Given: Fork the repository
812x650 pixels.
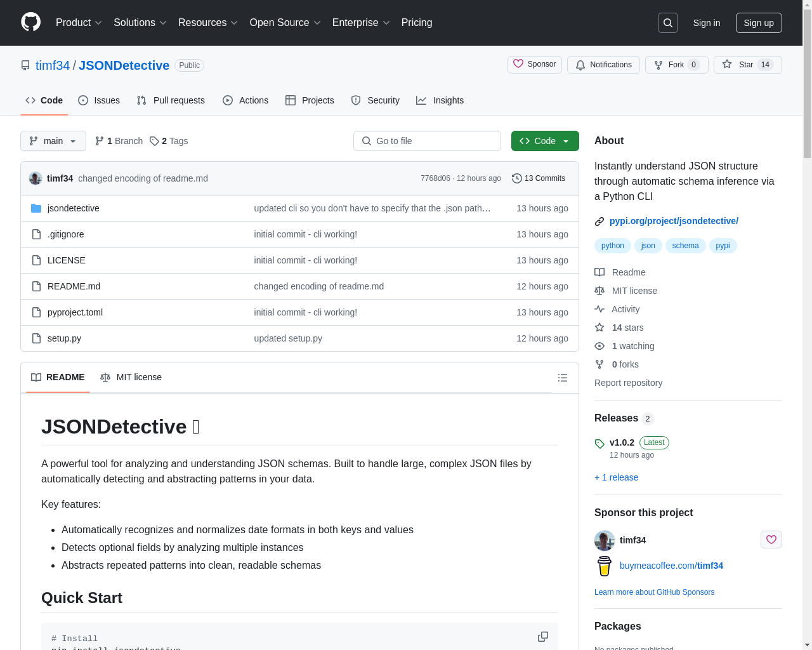Looking at the screenshot, I should pyautogui.click(x=677, y=65).
